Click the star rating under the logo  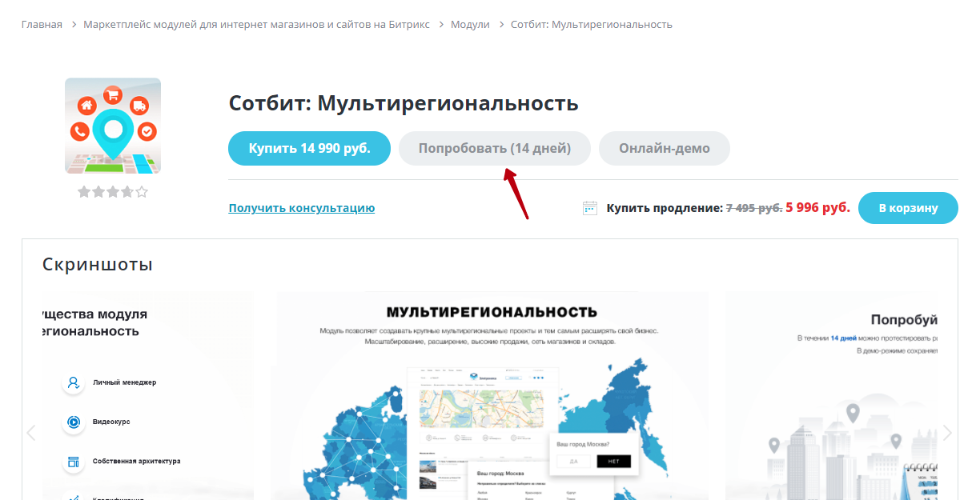[113, 192]
